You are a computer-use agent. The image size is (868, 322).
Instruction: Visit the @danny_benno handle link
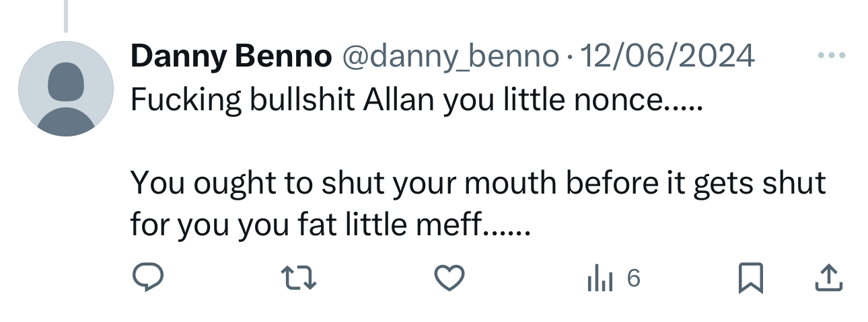tap(451, 56)
